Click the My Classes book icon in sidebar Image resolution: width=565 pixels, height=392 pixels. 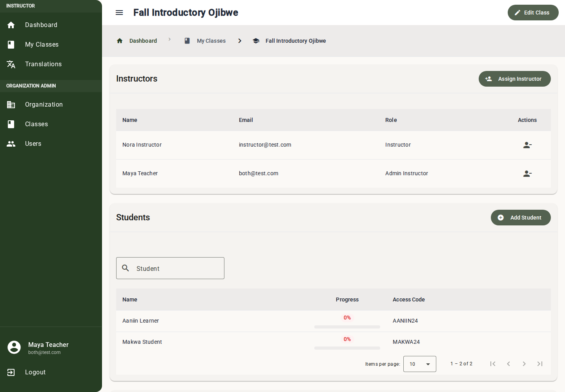[11, 45]
